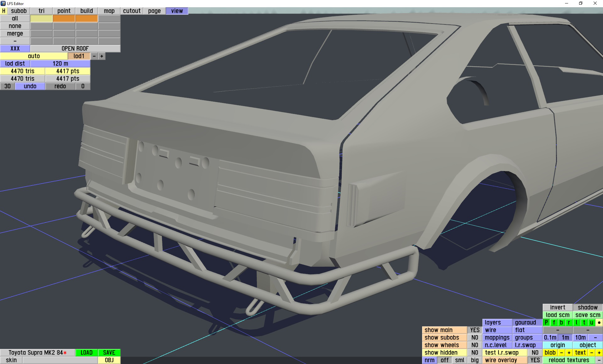Click reload textures button
The height and width of the screenshot is (364, 603).
(x=568, y=360)
